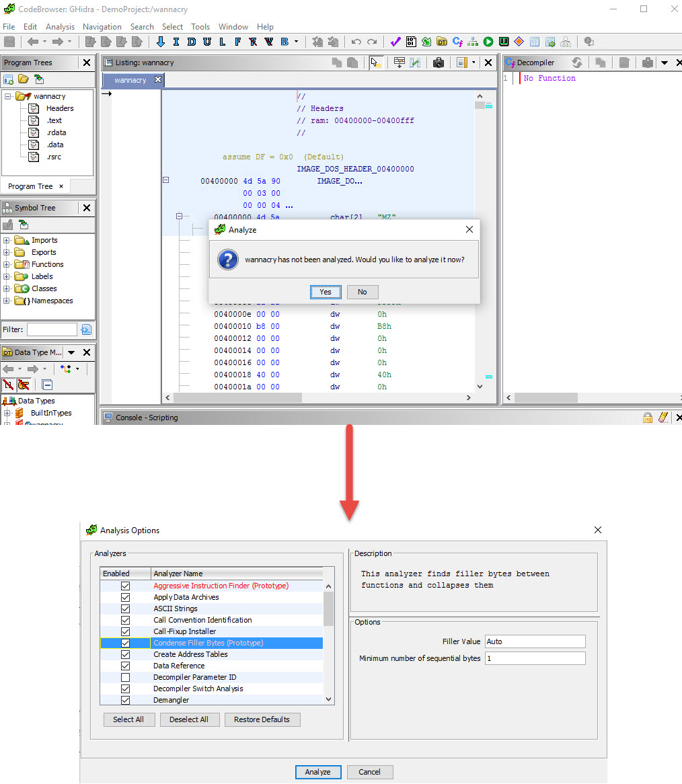Screen dimensions: 682x784
Task: Open the Bytes viewer icon
Action: 411,42
